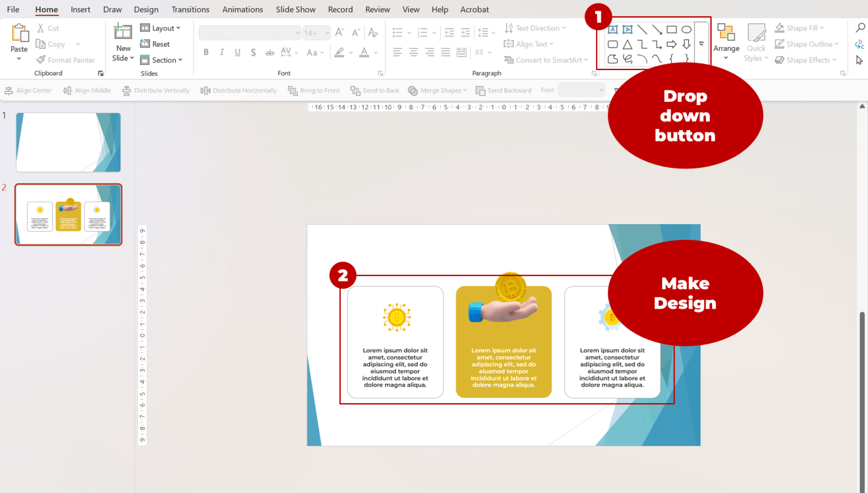
Task: Select the Left Brace shape
Action: pos(671,59)
